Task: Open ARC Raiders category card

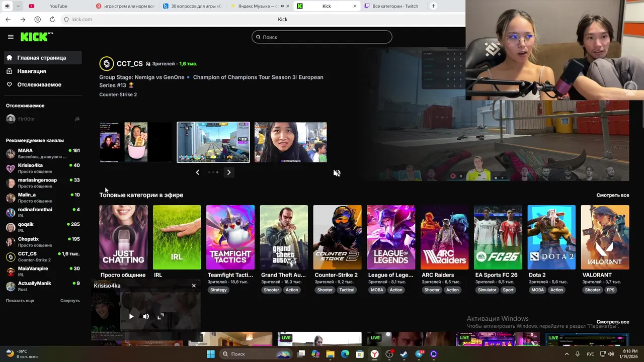Action: pyautogui.click(x=444, y=237)
